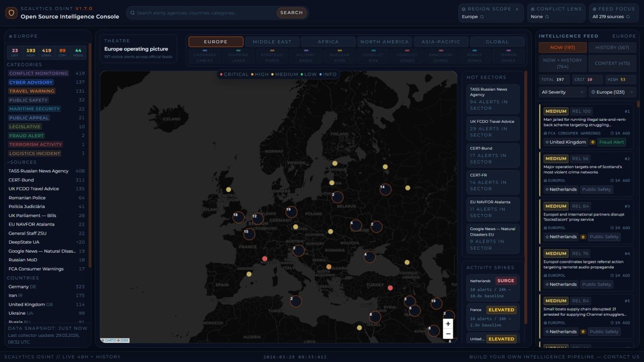Select Germany DE in countries list
The image size is (644, 362).
pos(46,287)
